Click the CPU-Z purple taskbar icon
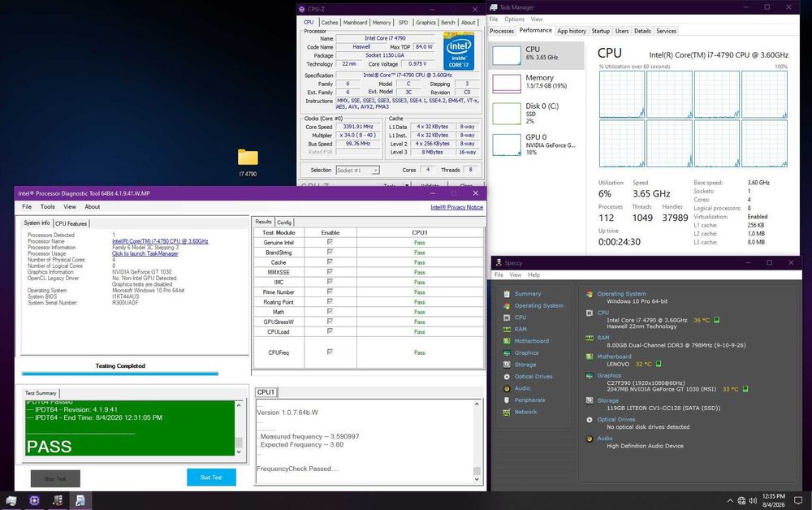The height and width of the screenshot is (510, 812). pos(34,500)
